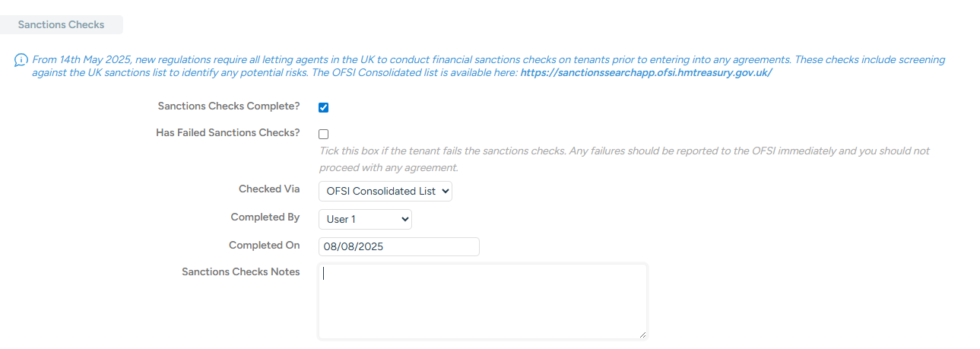Click the 'Has Failed Sanctions Checks?' label
Image resolution: width=980 pixels, height=349 pixels.
coord(227,132)
